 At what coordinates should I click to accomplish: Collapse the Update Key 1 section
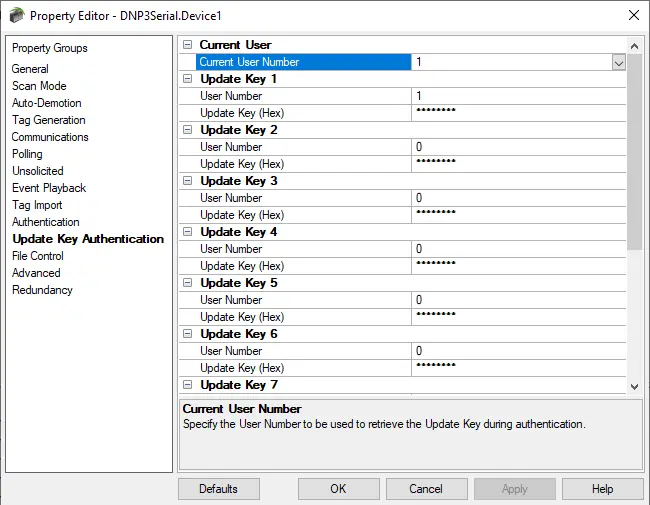click(x=187, y=78)
